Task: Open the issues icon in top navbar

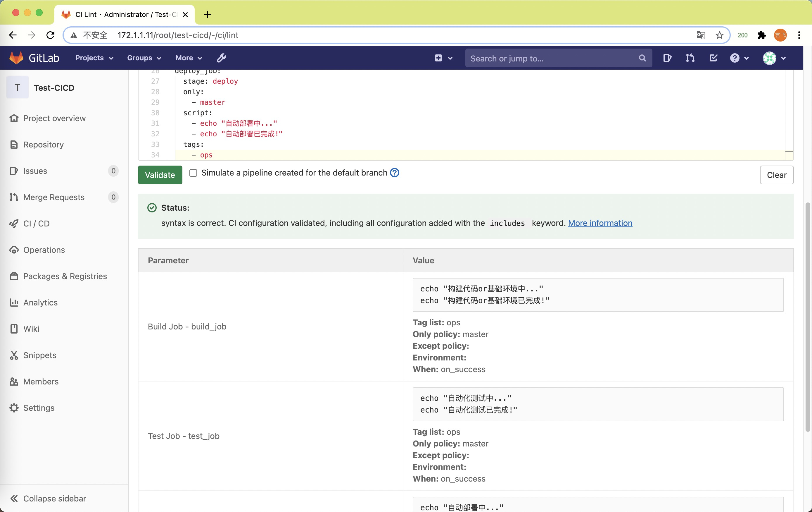Action: click(667, 58)
